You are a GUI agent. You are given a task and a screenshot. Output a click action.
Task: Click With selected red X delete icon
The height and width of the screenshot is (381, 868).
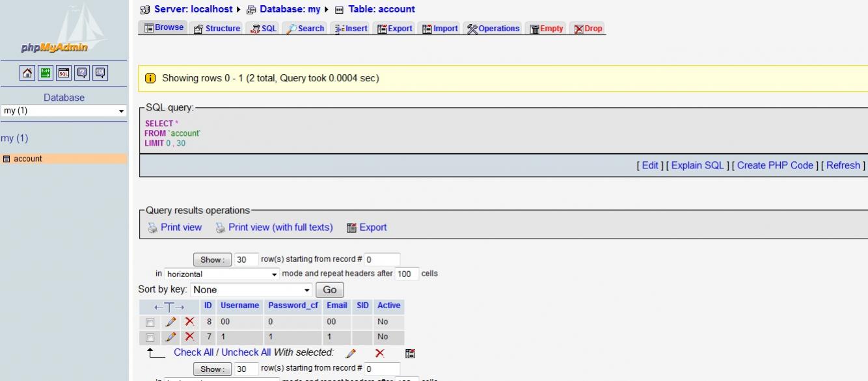380,353
